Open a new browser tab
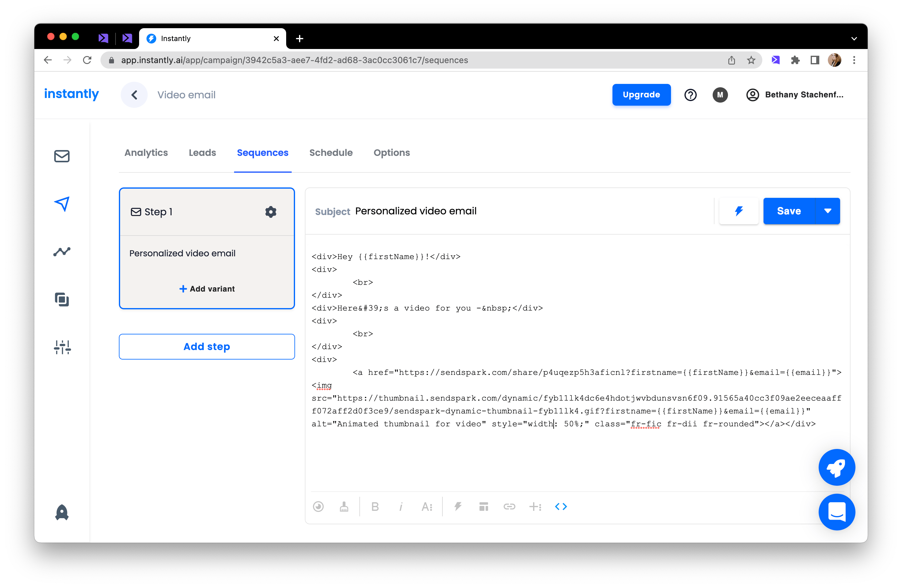This screenshot has height=588, width=902. tap(299, 39)
